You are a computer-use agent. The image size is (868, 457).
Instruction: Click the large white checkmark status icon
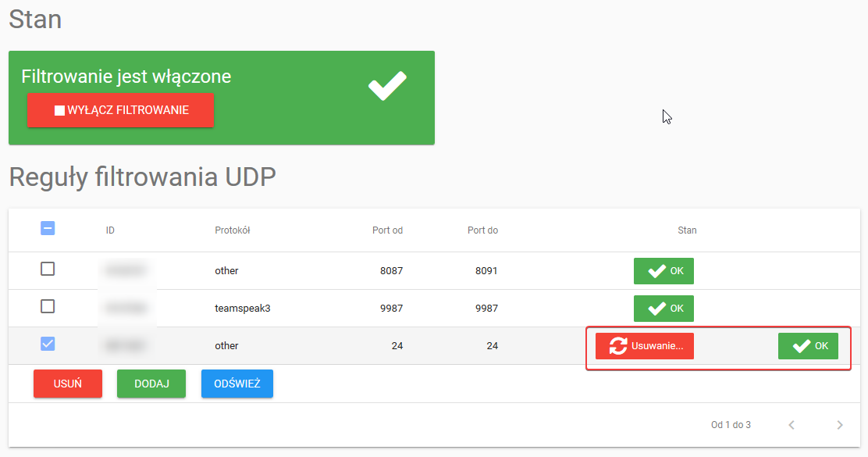point(387,86)
